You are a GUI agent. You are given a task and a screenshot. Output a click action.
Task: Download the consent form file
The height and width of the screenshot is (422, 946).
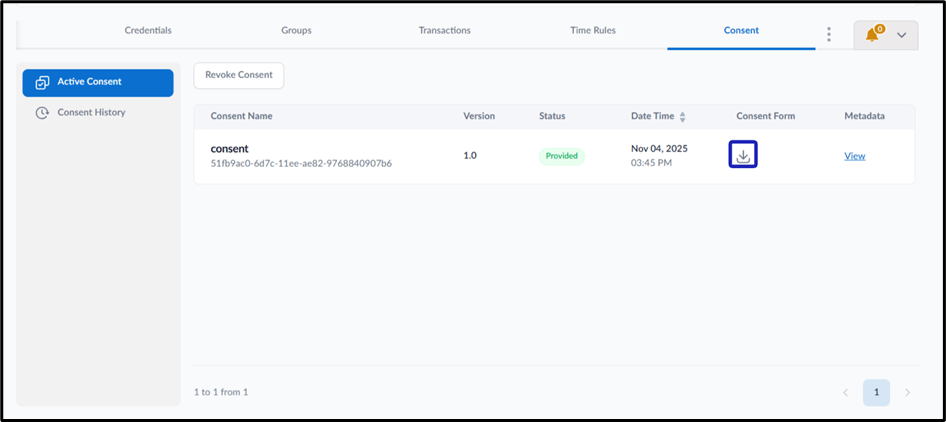coord(743,156)
